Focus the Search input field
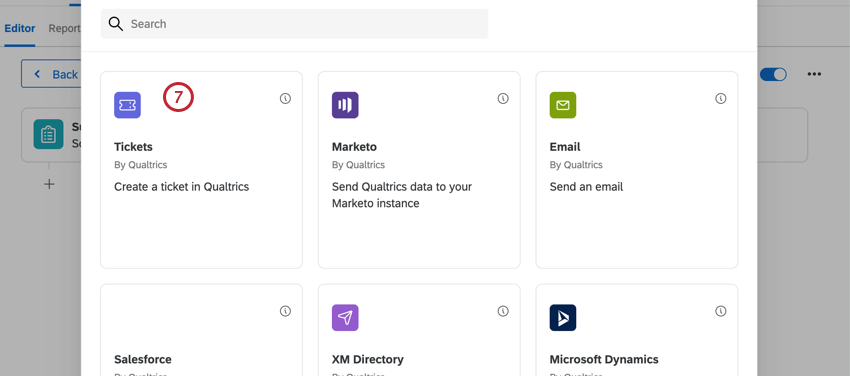 [294, 24]
